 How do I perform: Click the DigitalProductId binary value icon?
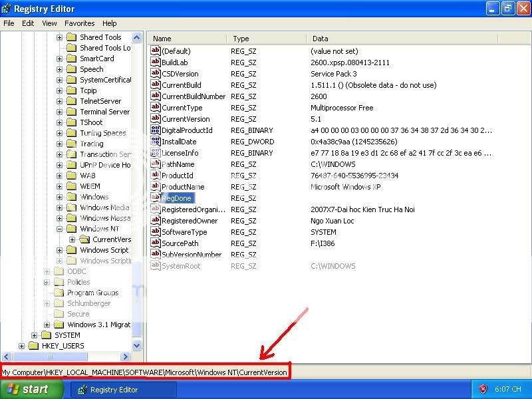(x=156, y=130)
